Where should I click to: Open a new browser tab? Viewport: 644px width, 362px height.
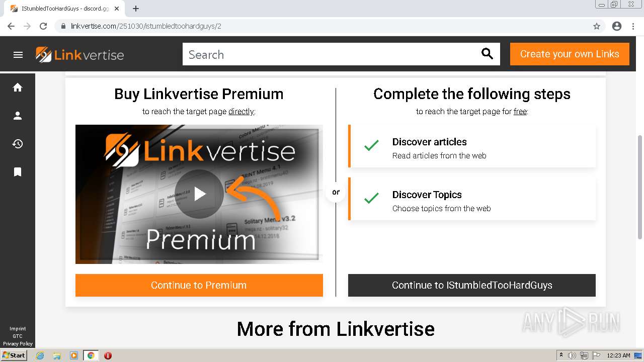[x=136, y=9]
